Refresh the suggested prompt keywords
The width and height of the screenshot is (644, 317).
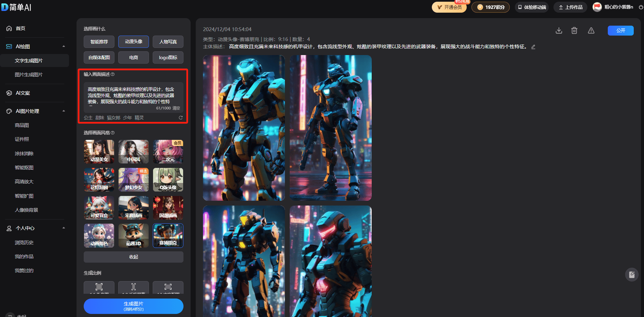[181, 118]
